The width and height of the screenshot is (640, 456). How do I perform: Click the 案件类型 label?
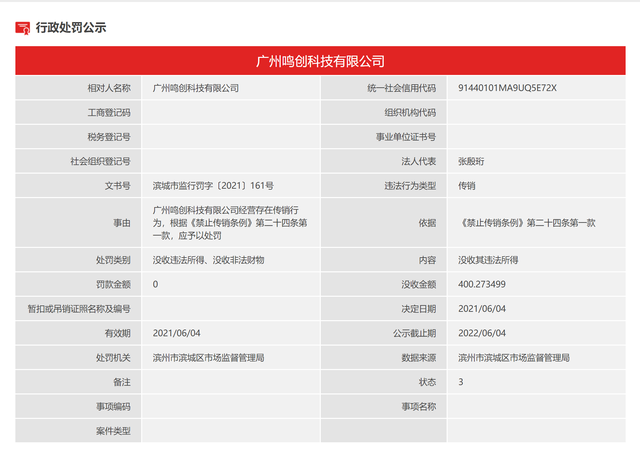(113, 432)
